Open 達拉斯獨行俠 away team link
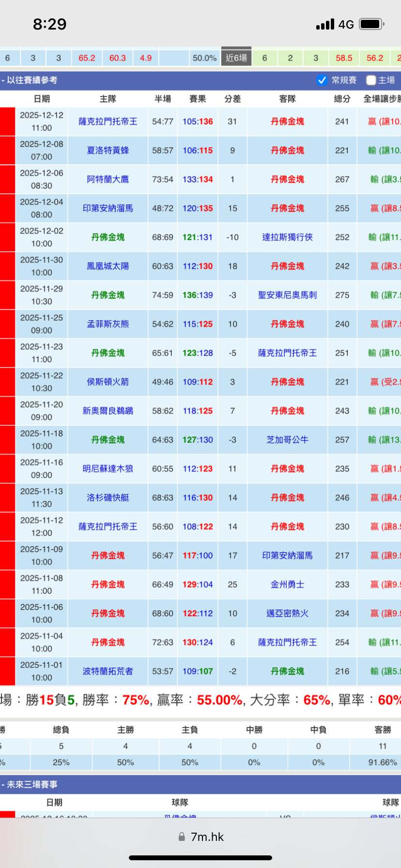401x868 pixels. [x=287, y=237]
